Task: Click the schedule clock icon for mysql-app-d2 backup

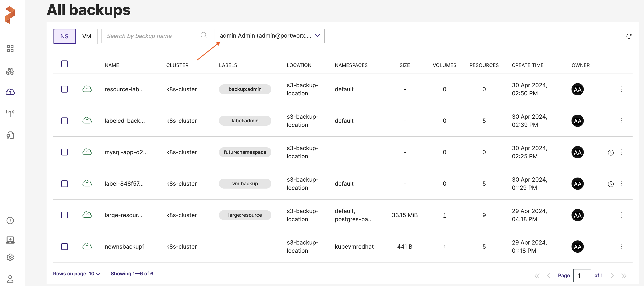Action: pos(611,152)
